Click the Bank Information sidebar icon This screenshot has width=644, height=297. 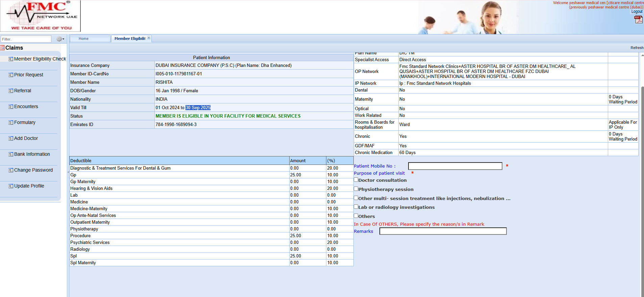[11, 154]
